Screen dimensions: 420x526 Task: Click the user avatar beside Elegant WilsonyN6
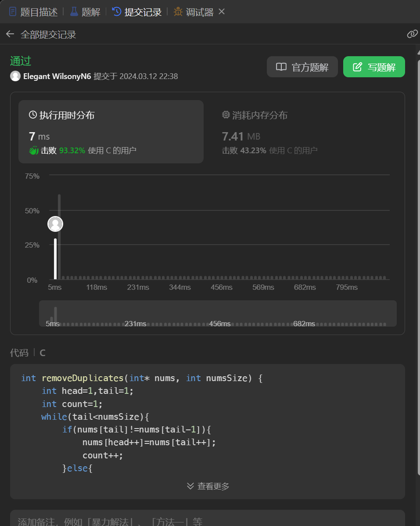tap(15, 76)
